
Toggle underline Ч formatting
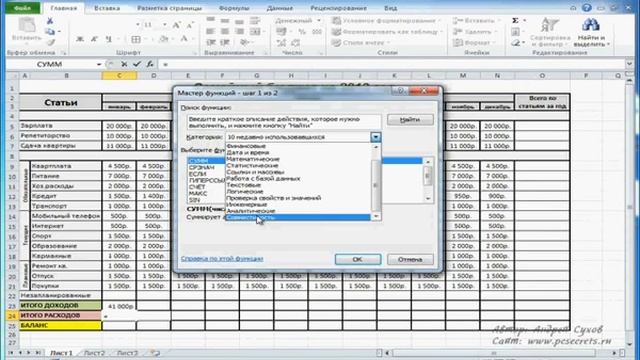click(108, 39)
